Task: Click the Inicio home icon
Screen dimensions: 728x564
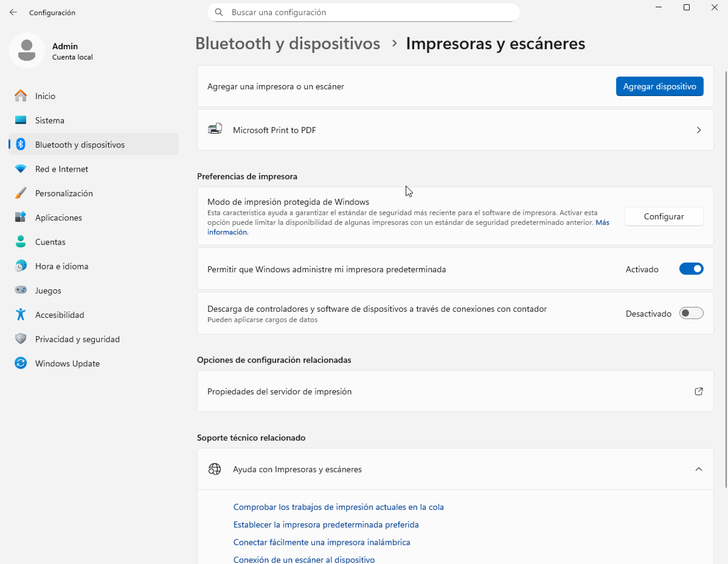Action: [x=21, y=96]
